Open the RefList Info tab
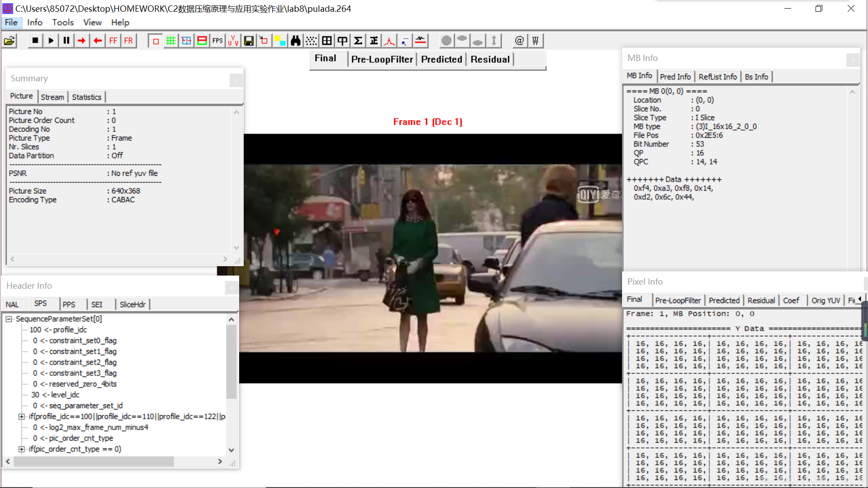Image resolution: width=868 pixels, height=488 pixels. click(717, 77)
